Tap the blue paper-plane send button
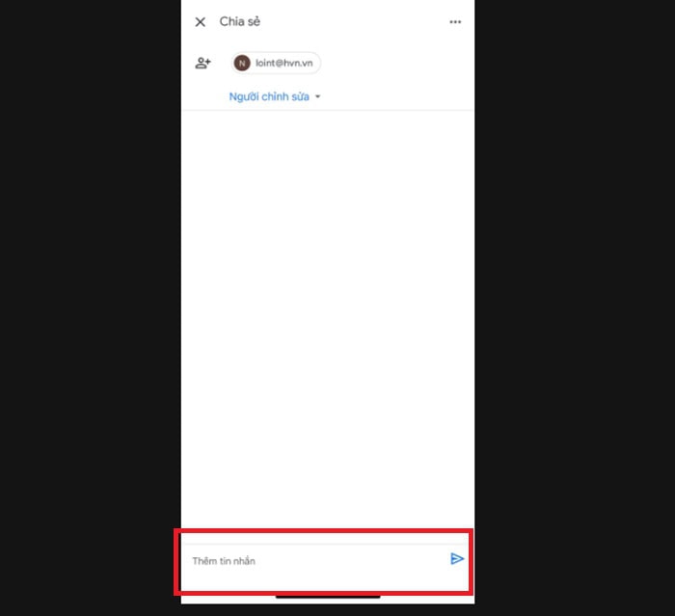The image size is (675, 616). click(457, 559)
